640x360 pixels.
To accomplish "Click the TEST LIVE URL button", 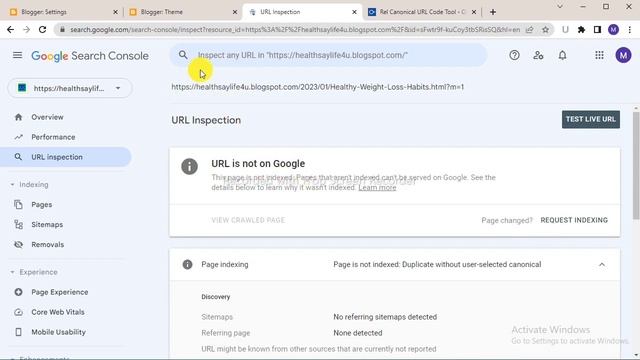I will point(591,119).
